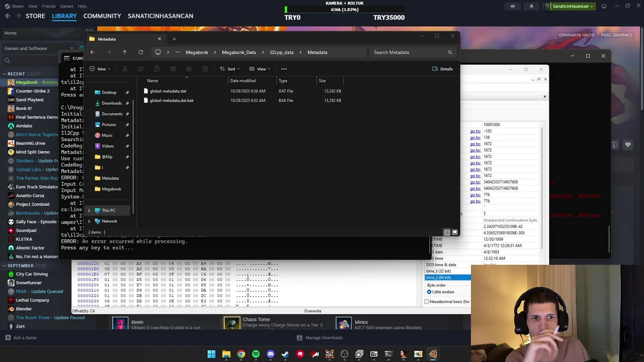
Task: Select Megabonk in the address breadcrumb
Action: coord(197,52)
